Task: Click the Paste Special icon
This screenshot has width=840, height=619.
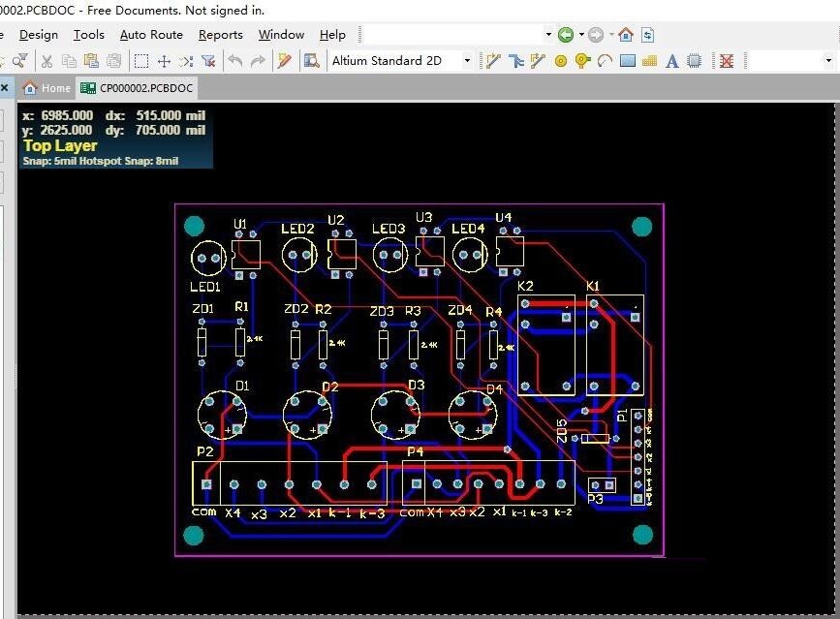Action: [113, 61]
